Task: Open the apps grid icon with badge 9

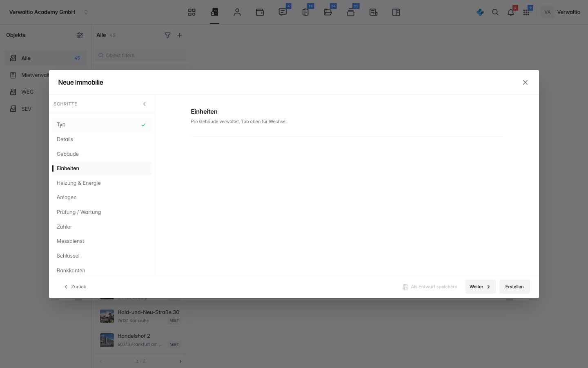Action: point(526,12)
